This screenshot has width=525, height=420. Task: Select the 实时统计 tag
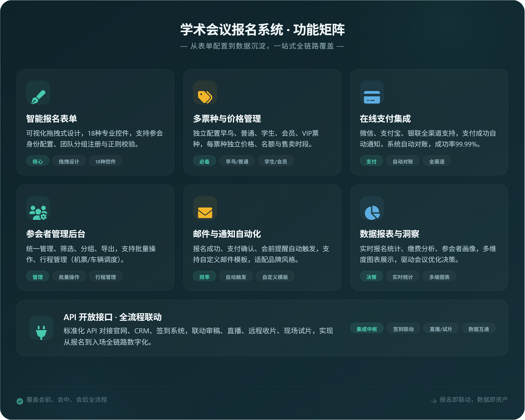(x=403, y=277)
